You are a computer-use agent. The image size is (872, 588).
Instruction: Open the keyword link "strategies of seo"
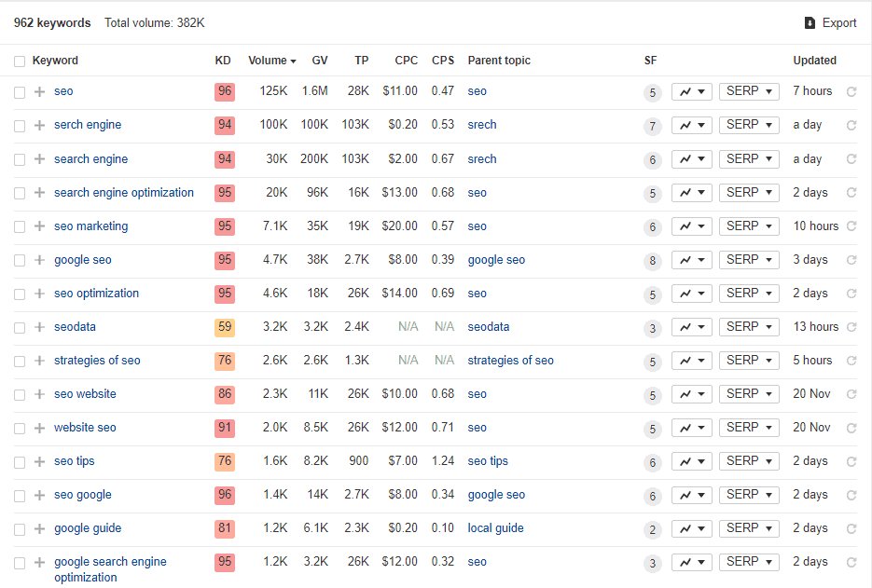(97, 360)
